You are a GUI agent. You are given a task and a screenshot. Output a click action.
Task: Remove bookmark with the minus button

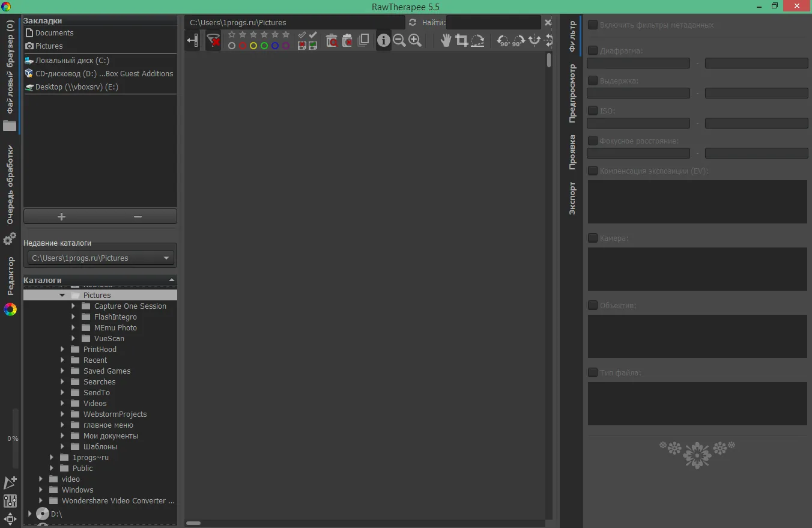tap(138, 216)
